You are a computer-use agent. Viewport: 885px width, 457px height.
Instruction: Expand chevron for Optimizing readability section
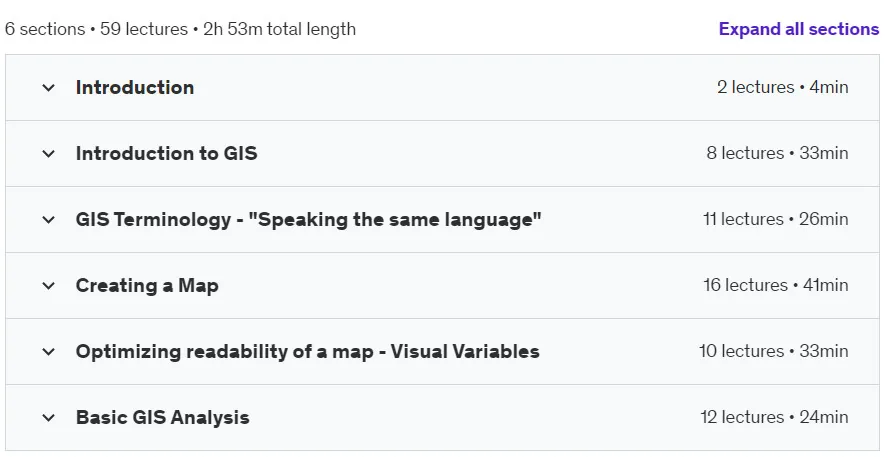pos(49,352)
